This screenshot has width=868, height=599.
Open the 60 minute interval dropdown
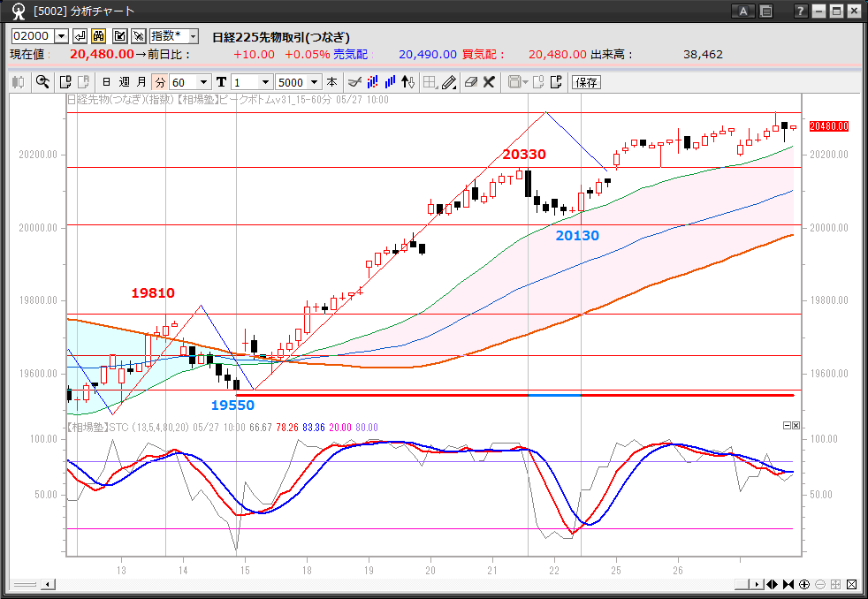[x=204, y=82]
